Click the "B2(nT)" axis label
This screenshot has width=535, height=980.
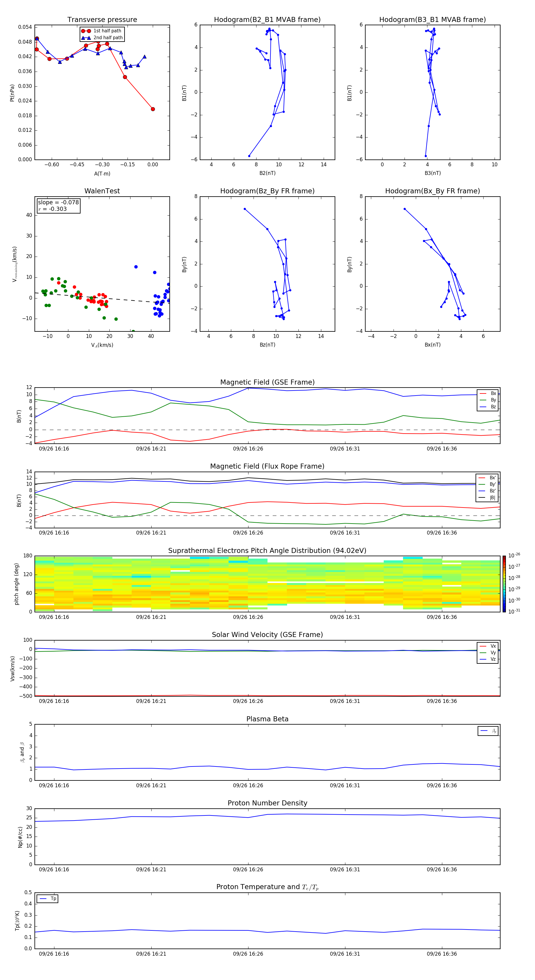(x=267, y=173)
